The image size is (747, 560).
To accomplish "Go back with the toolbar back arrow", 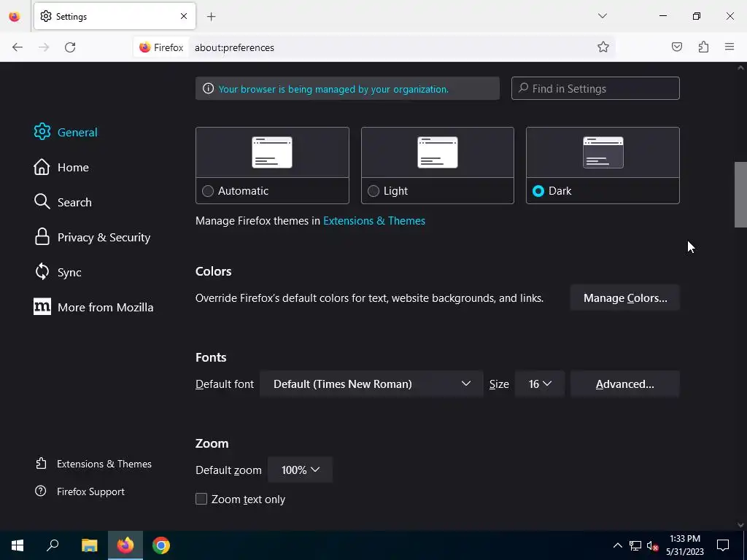I will pyautogui.click(x=18, y=47).
